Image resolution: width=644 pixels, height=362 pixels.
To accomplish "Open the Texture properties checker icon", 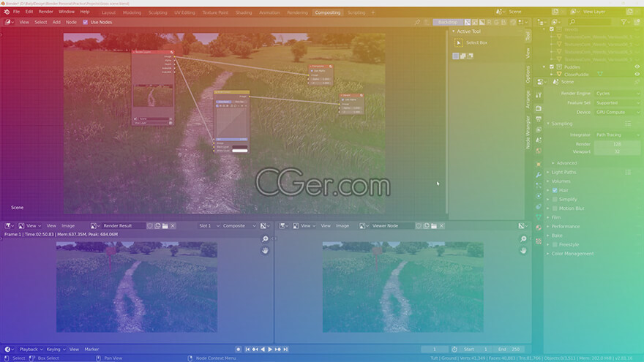I will click(539, 241).
